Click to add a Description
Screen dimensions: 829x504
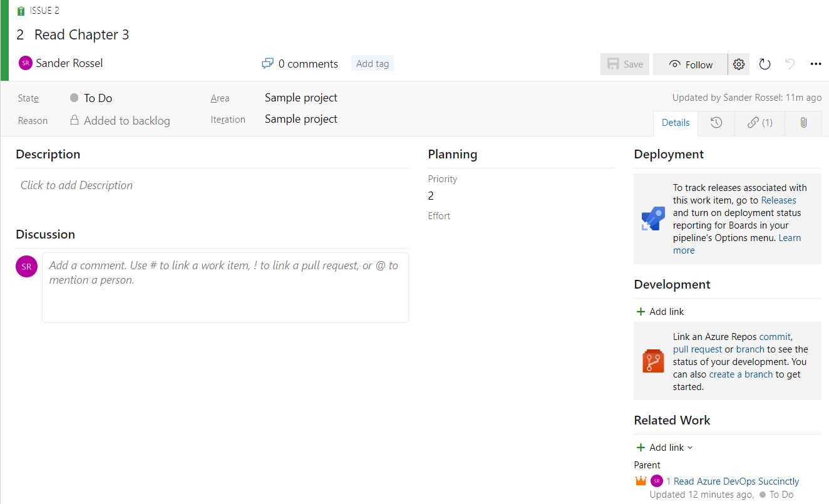point(76,185)
